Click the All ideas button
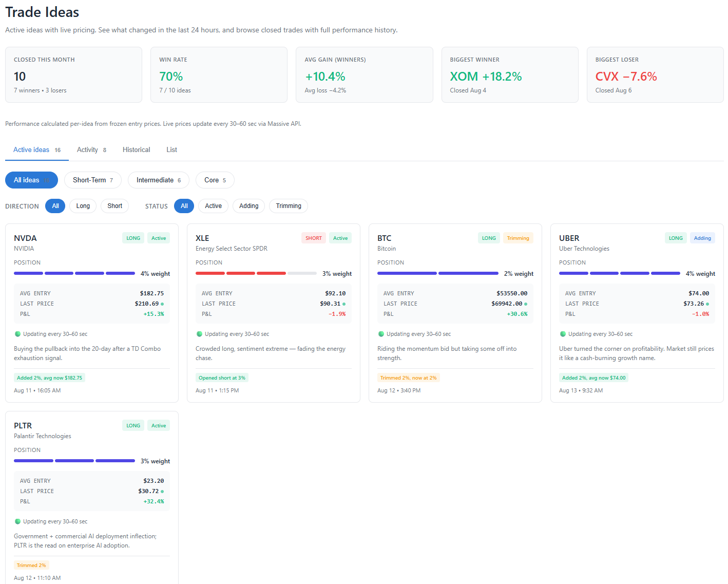Viewport: 728px width, 584px height. point(31,180)
